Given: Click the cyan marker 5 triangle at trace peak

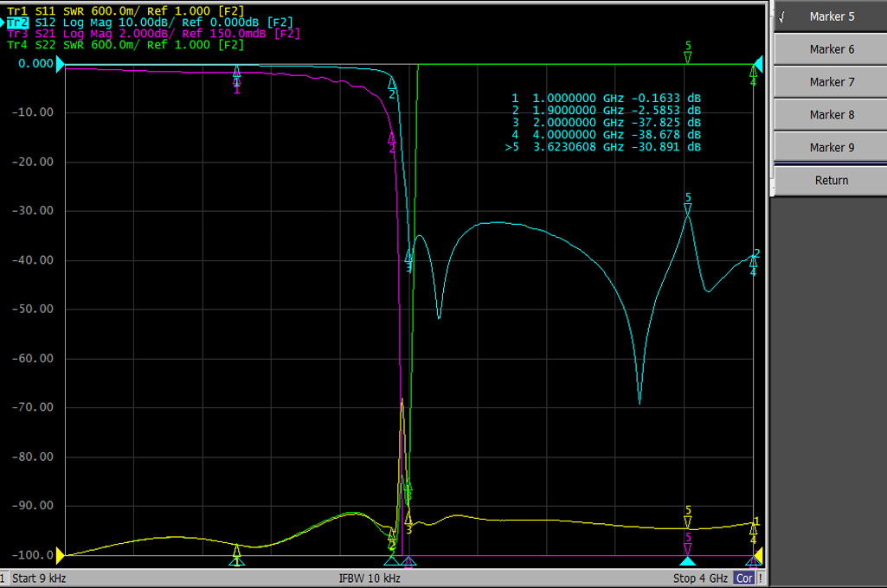Looking at the screenshot, I should (x=688, y=208).
